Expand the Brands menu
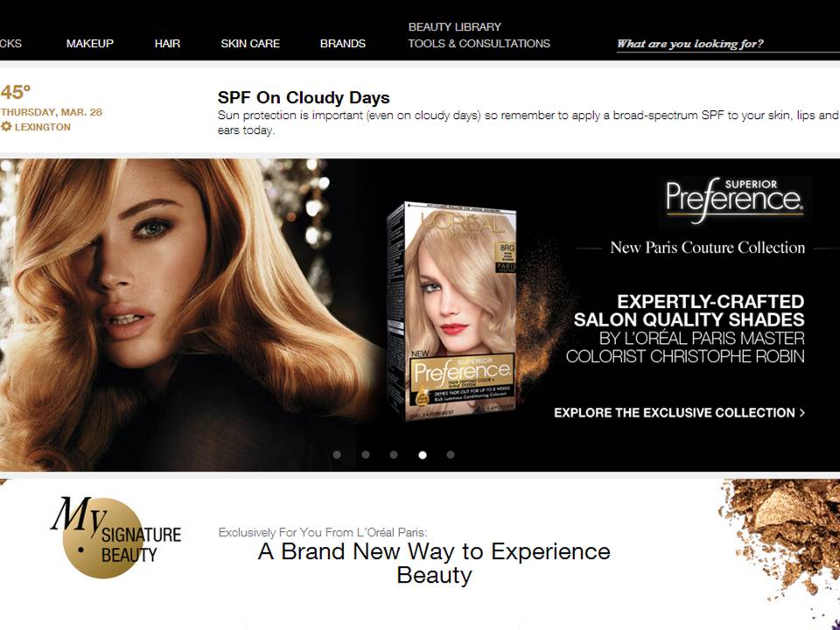 343,44
